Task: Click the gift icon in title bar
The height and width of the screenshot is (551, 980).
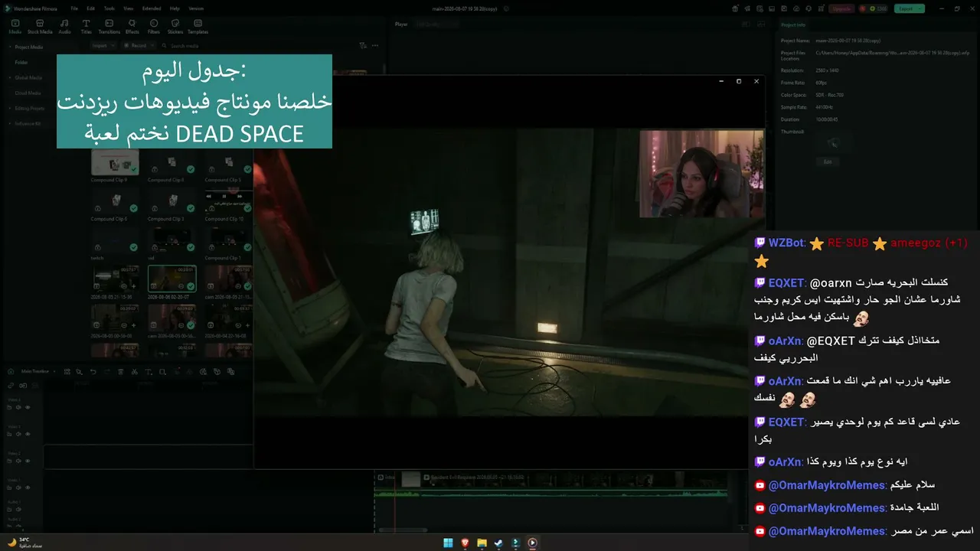Action: pyautogui.click(x=736, y=8)
